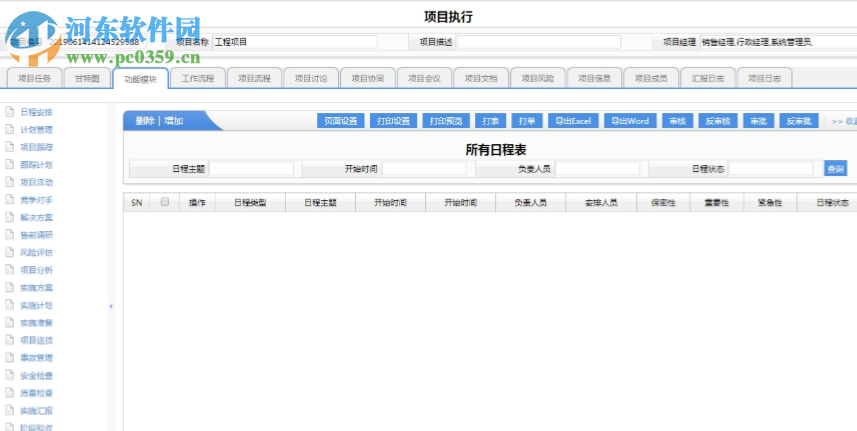Open the 项目流程 tab
The height and width of the screenshot is (431, 857).
pyautogui.click(x=254, y=78)
